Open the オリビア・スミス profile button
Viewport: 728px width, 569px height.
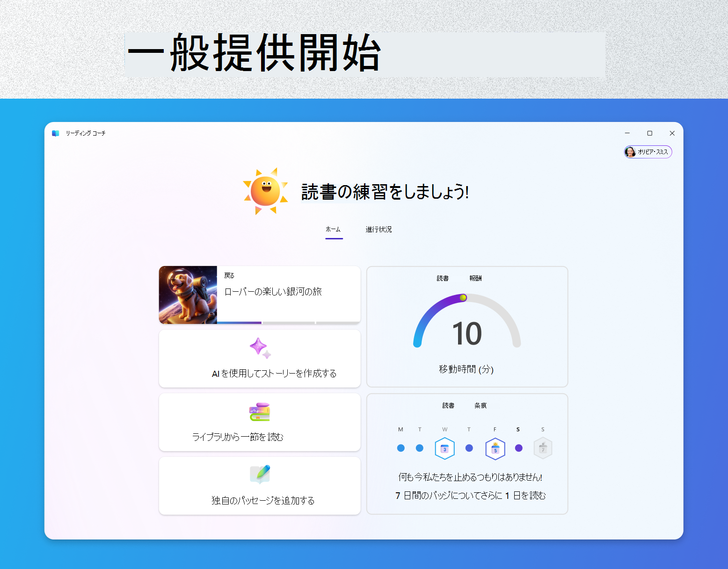point(648,152)
